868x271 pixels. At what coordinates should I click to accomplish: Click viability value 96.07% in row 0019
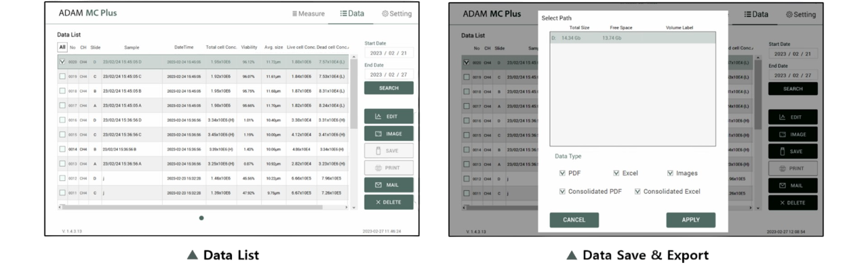249,77
